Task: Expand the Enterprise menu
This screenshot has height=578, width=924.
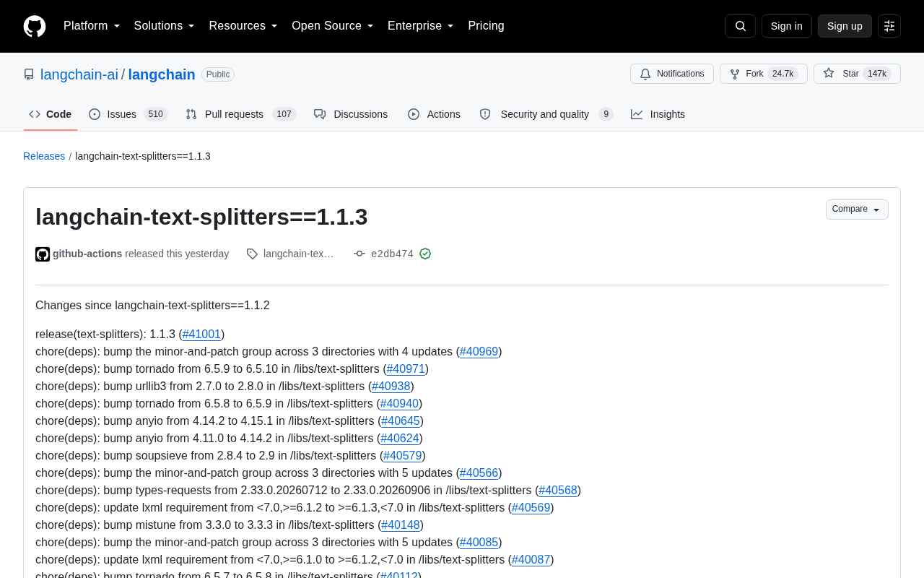Action: point(421,26)
